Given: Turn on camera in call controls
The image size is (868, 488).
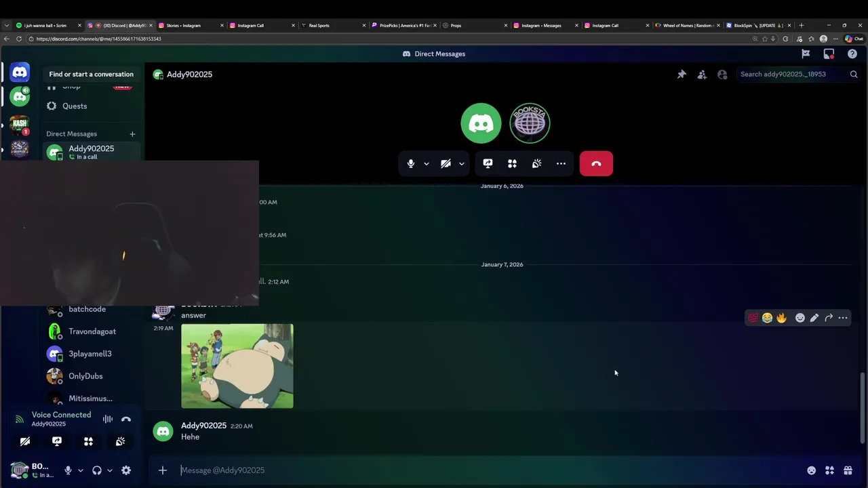Looking at the screenshot, I should [x=446, y=163].
